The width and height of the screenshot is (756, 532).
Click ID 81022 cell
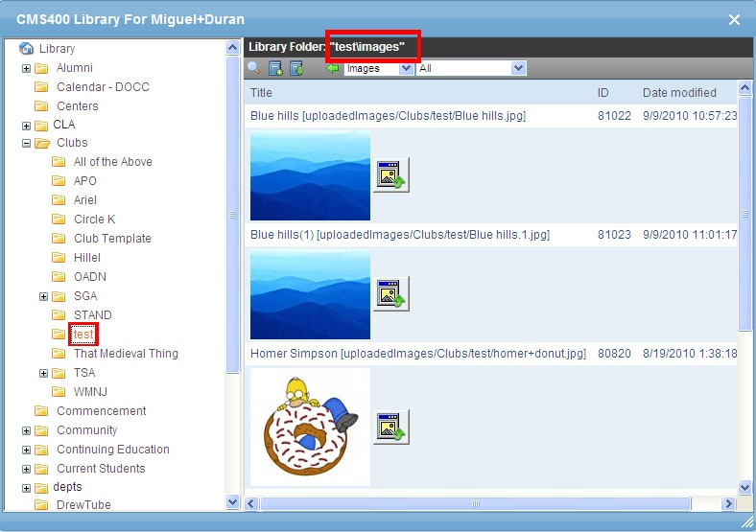click(x=614, y=116)
